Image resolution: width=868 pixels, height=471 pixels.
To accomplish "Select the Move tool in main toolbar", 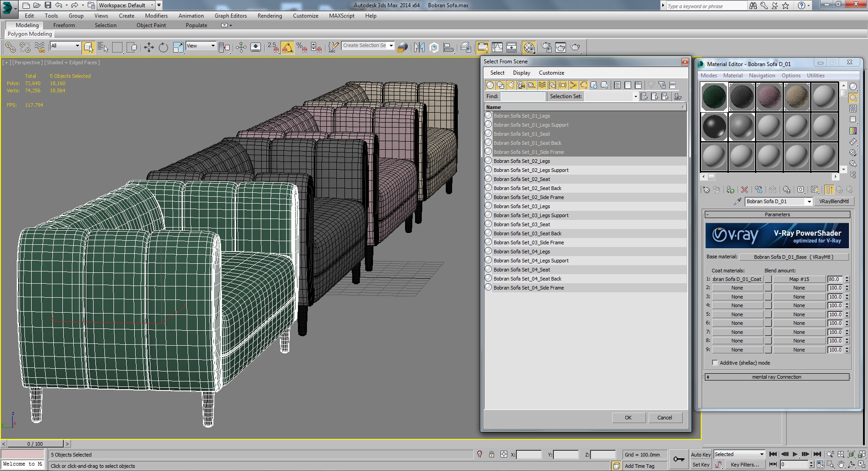I will pyautogui.click(x=149, y=47).
